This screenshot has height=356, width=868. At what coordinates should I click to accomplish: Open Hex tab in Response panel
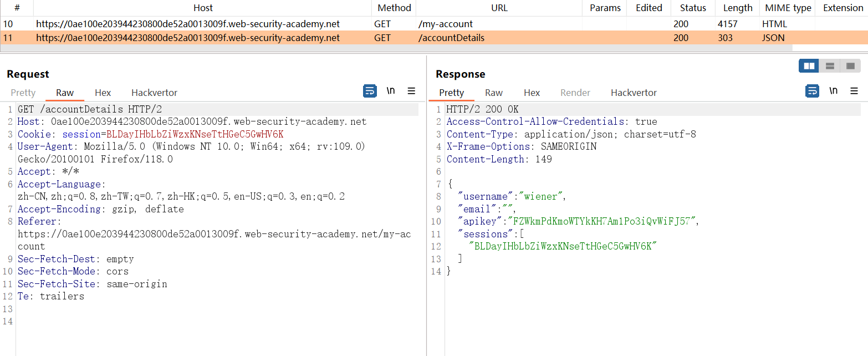coord(532,93)
